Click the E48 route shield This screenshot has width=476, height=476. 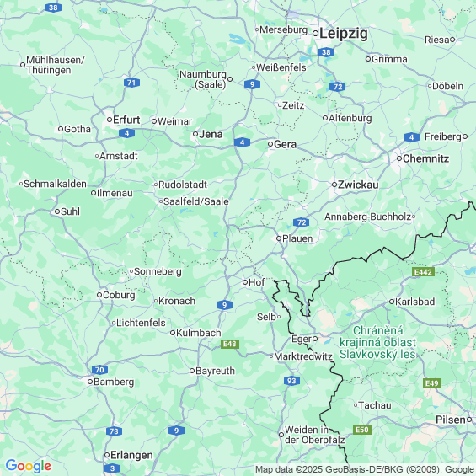coord(230,344)
